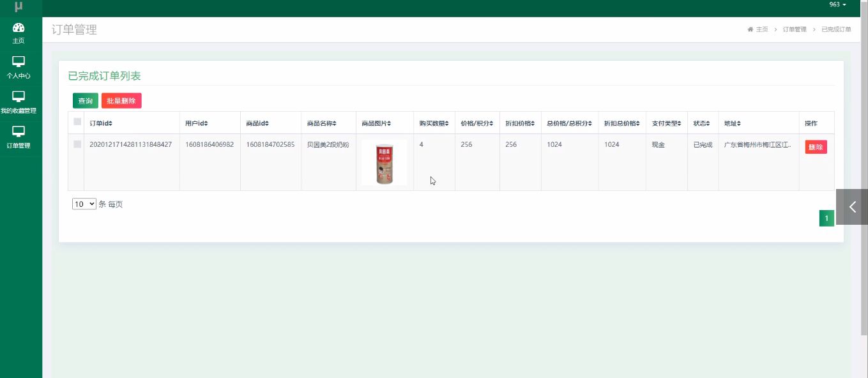Screen dimensions: 868x378
Task: Open 订单管理 in the sidebar
Action: pyautogui.click(x=19, y=138)
